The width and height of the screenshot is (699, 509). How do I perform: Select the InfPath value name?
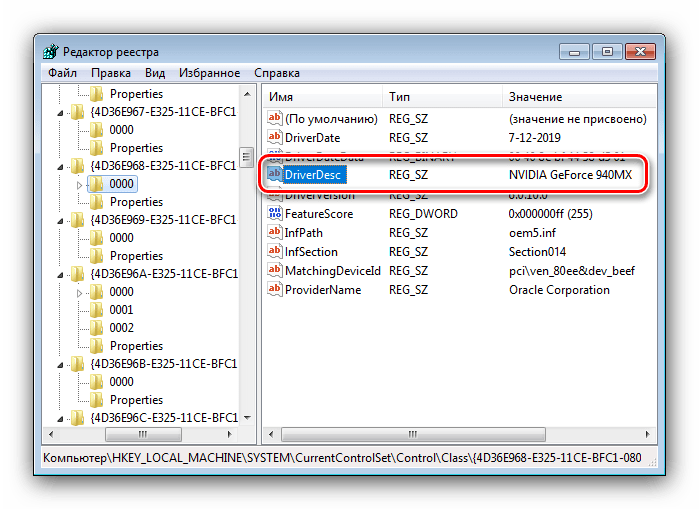click(304, 233)
